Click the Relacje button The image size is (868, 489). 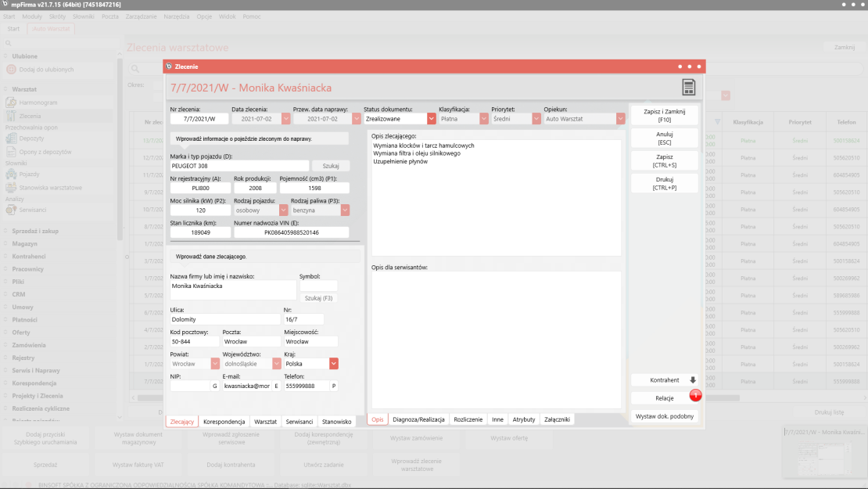664,398
